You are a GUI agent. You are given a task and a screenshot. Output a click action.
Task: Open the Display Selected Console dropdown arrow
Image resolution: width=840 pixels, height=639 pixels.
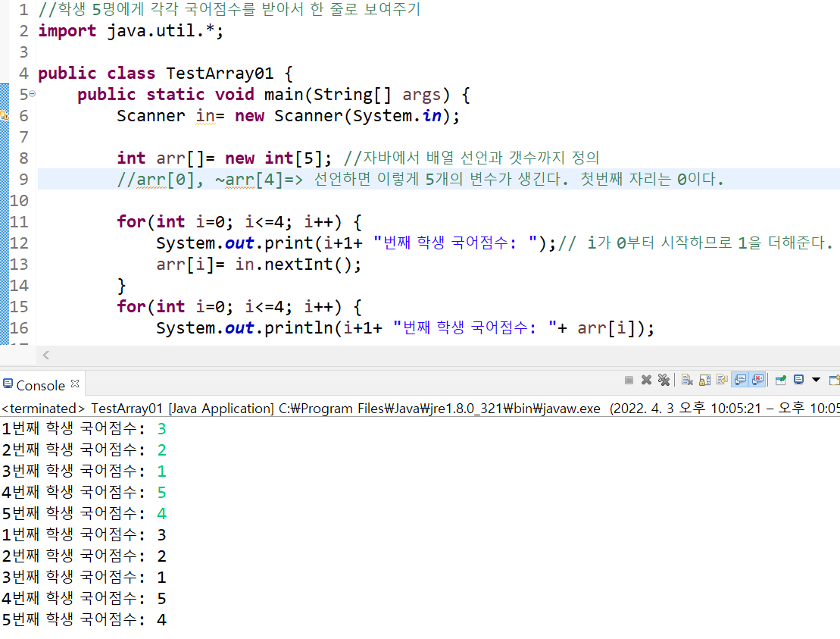pyautogui.click(x=816, y=380)
